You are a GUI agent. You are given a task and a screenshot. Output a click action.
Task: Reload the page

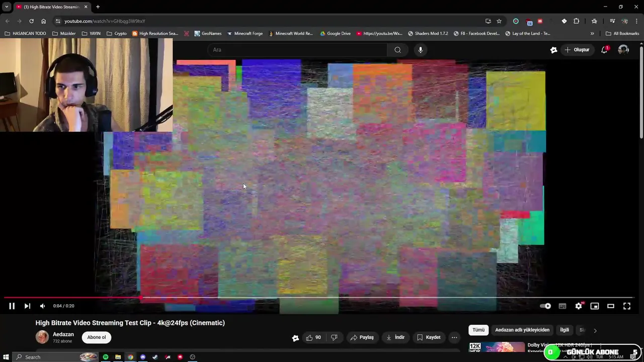pos(31,21)
